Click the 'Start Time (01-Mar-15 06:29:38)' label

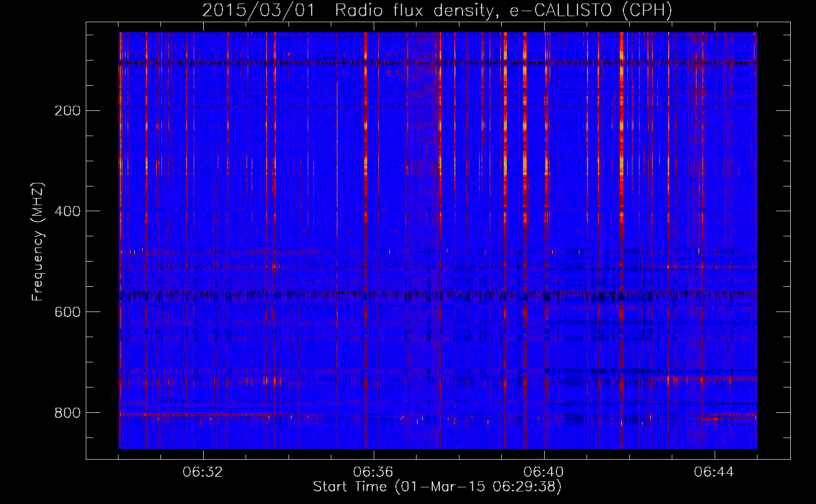[x=437, y=487]
